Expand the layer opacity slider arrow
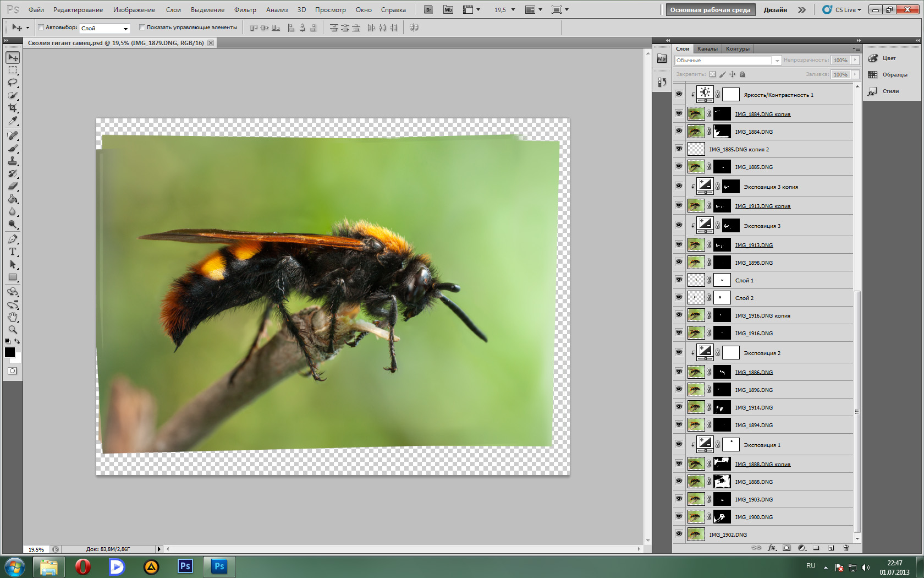 pyautogui.click(x=855, y=61)
